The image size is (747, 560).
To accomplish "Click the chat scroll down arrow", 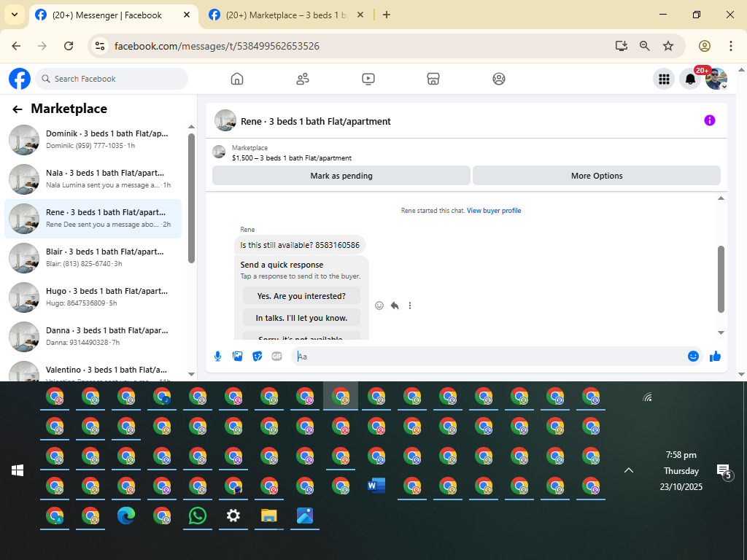I will (x=721, y=332).
